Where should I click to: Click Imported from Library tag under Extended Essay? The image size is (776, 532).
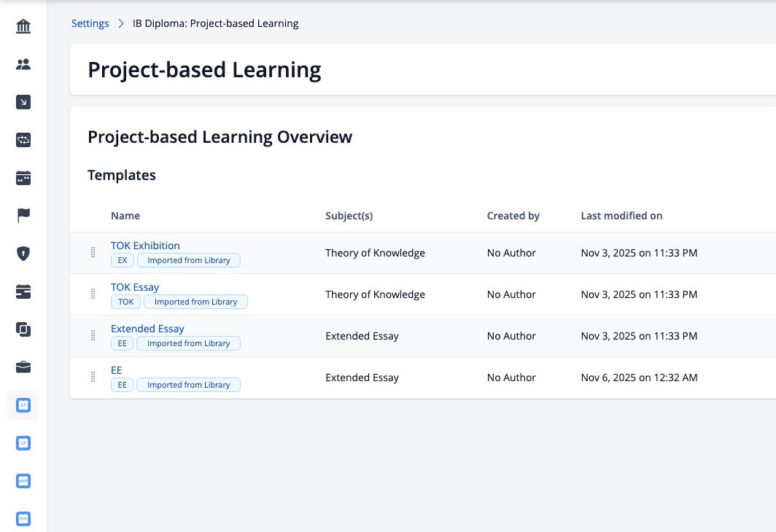coord(189,343)
